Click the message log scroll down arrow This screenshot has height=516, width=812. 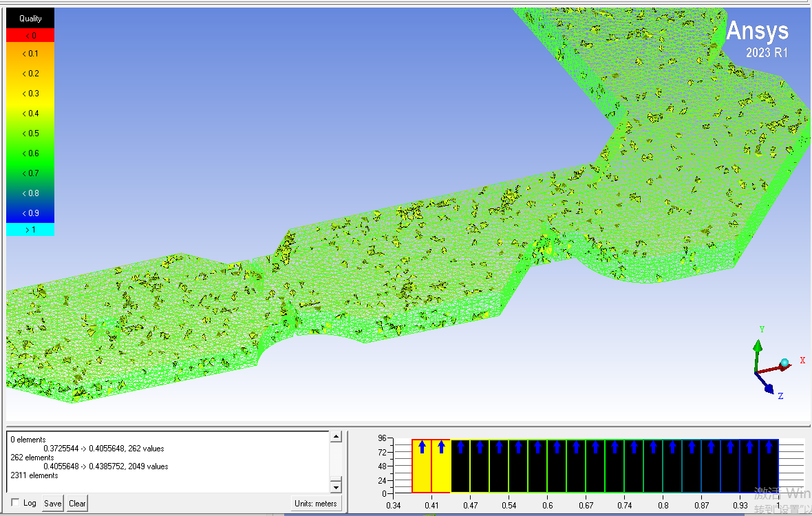(336, 487)
